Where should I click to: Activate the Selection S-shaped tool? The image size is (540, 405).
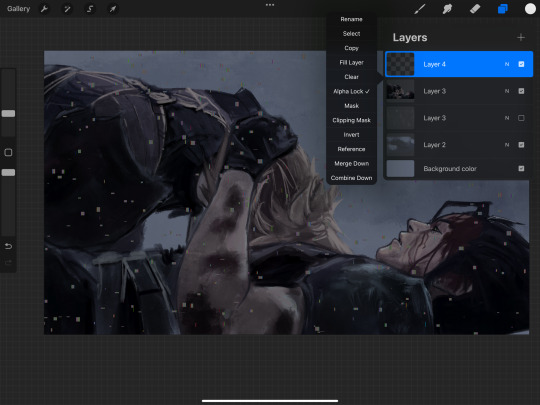pyautogui.click(x=90, y=9)
